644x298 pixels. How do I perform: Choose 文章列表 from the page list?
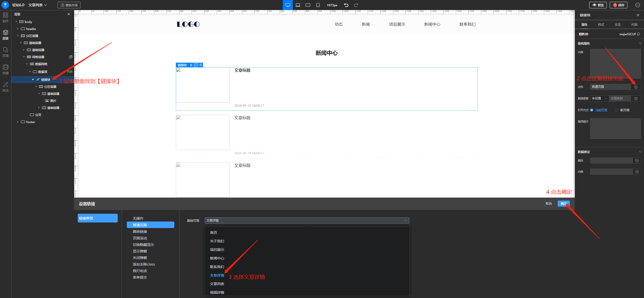(217, 284)
